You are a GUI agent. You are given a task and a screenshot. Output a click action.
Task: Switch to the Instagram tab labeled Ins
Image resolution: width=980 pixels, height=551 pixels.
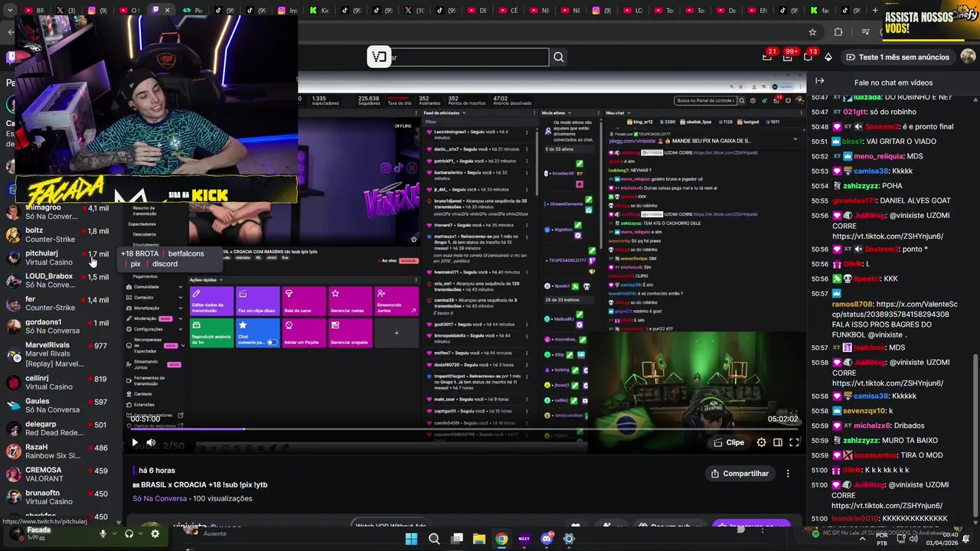click(x=288, y=11)
